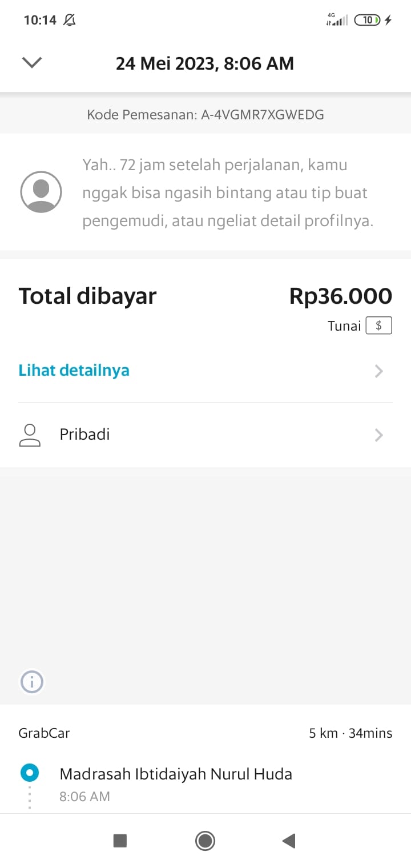Screen dimensions: 411x868
Task: Collapse the trip receipt with the down chevron
Action: [32, 63]
